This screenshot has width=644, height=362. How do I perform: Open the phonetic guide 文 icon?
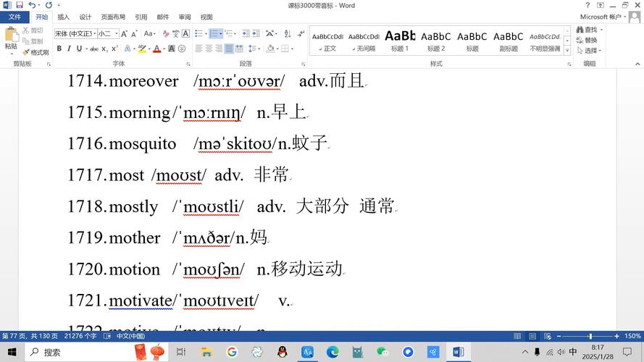click(x=176, y=33)
